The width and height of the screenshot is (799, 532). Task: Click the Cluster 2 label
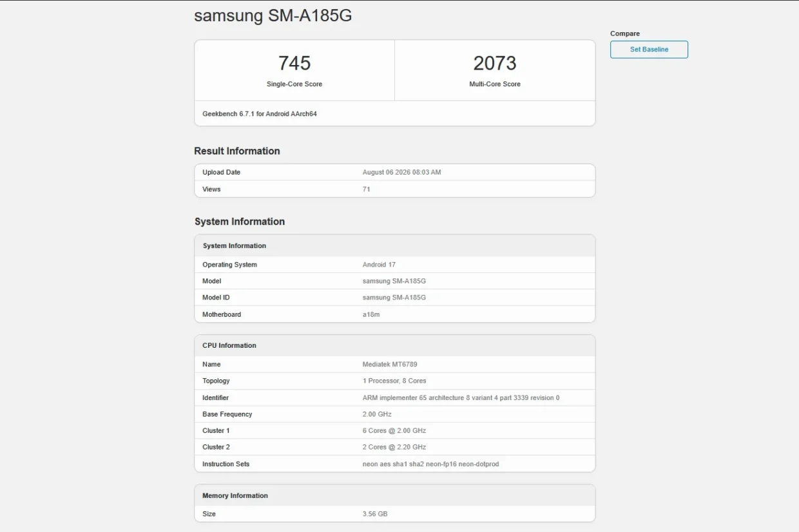pos(216,447)
